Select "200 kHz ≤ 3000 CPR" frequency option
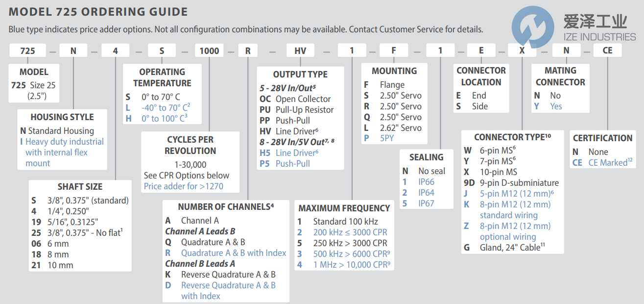The image size is (644, 304). click(x=350, y=232)
